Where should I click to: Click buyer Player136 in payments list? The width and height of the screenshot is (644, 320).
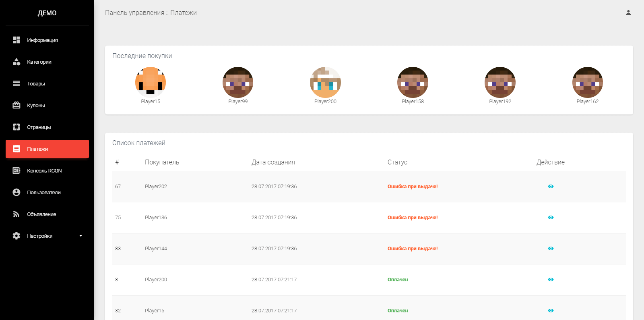tap(156, 218)
